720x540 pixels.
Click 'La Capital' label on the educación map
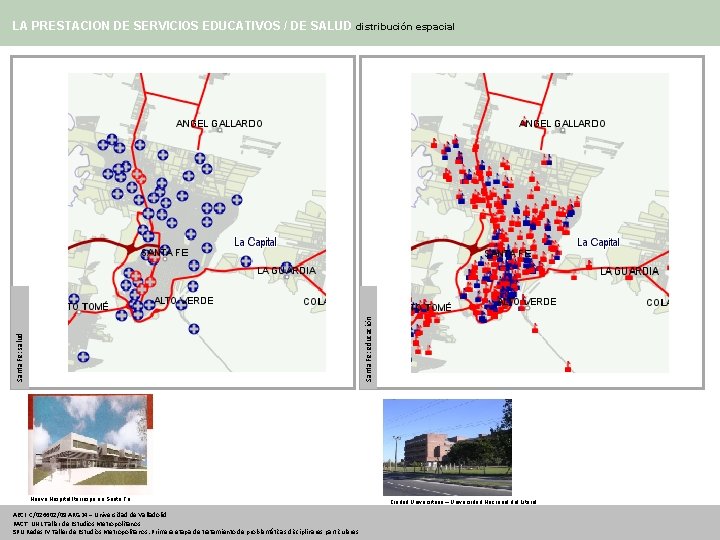point(598,242)
